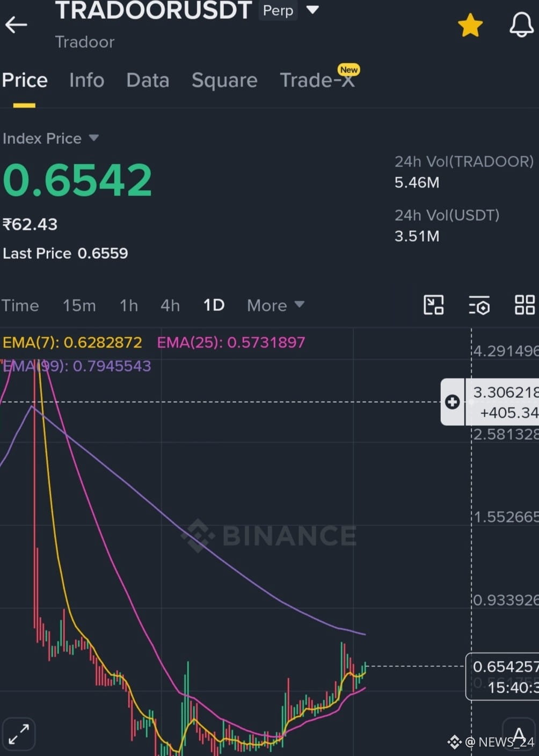Open the four-squares grid layout icon
Screen dimensions: 539x756
coord(525,305)
